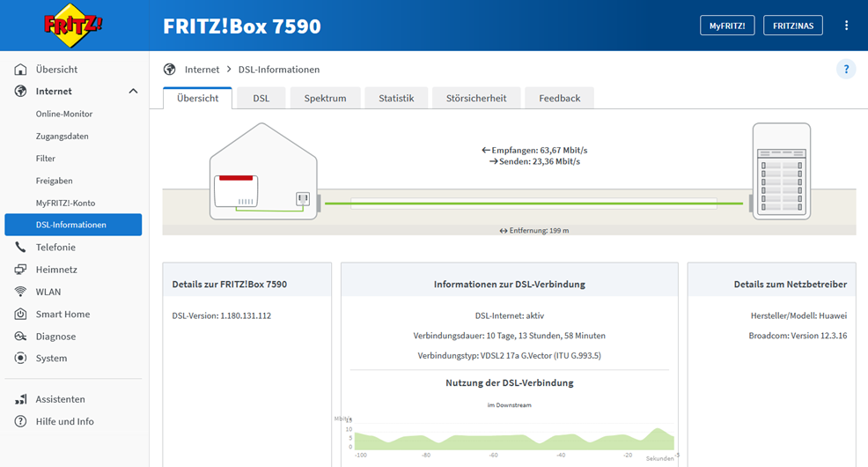Click the DSL-Informationen breadcrumb text
The width and height of the screenshot is (868, 467).
tap(279, 70)
